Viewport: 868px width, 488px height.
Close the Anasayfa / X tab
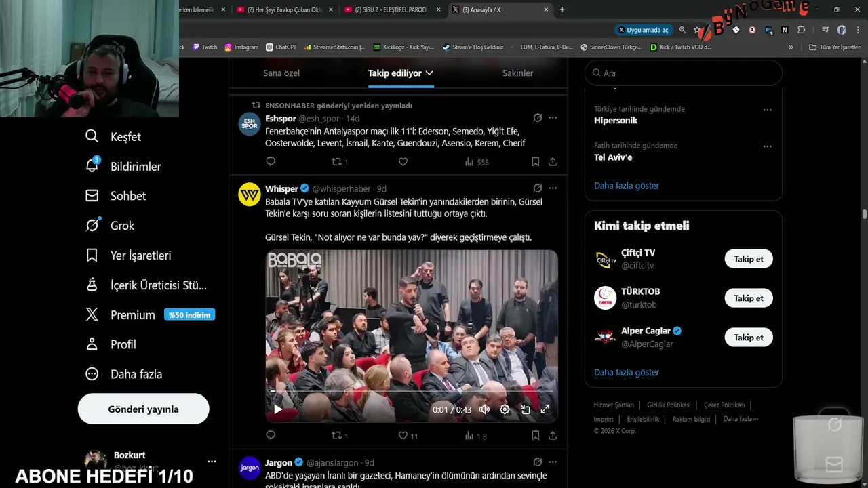(547, 9)
